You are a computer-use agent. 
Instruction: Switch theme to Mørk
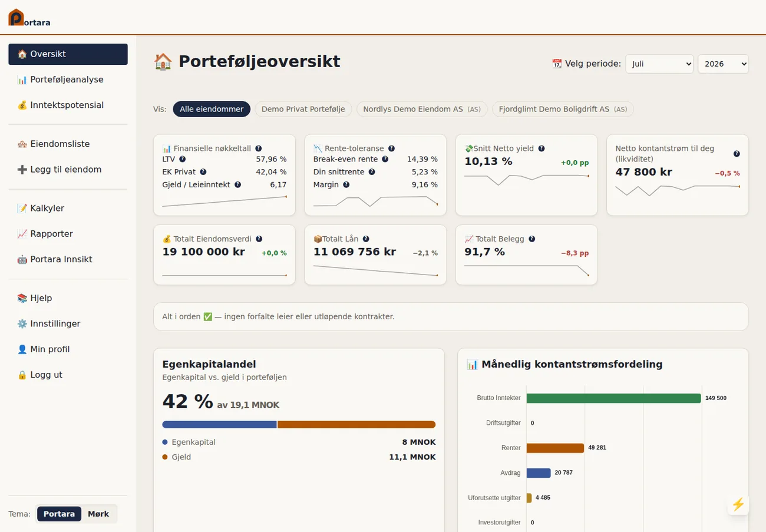point(98,514)
